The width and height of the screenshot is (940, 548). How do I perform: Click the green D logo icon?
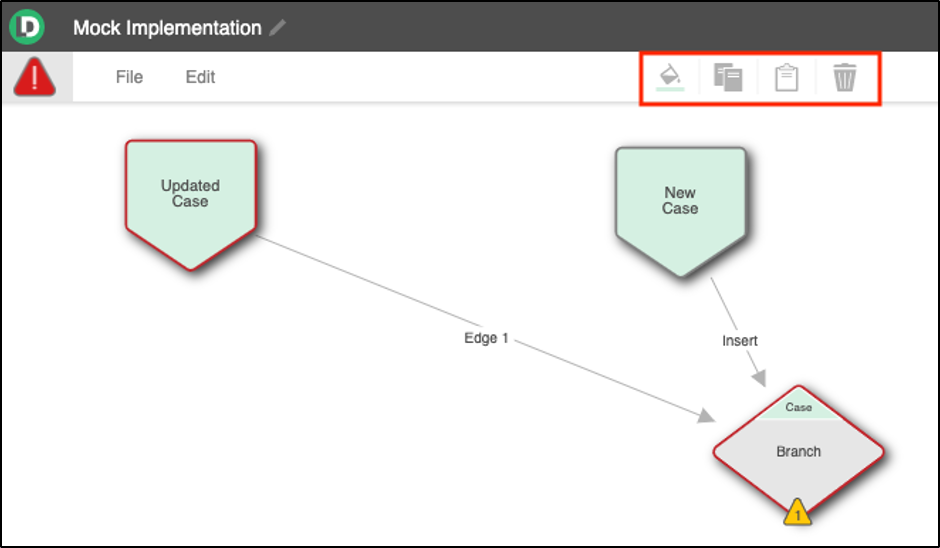pos(27,26)
